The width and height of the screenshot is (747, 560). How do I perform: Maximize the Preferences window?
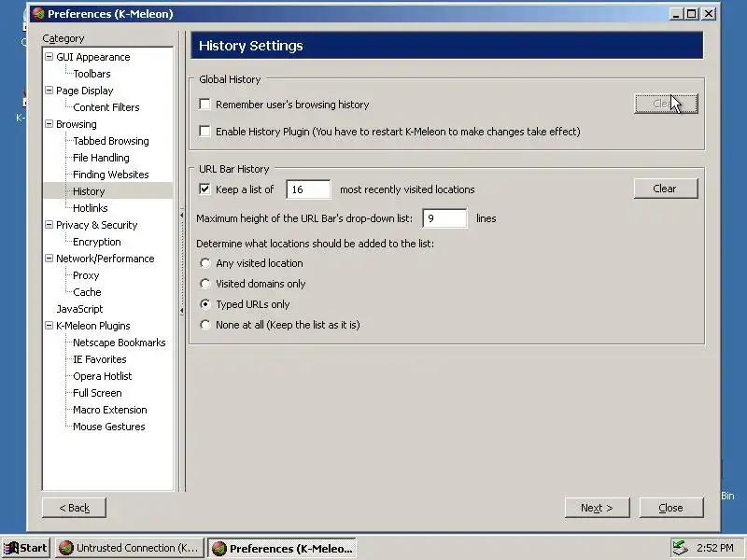(692, 14)
